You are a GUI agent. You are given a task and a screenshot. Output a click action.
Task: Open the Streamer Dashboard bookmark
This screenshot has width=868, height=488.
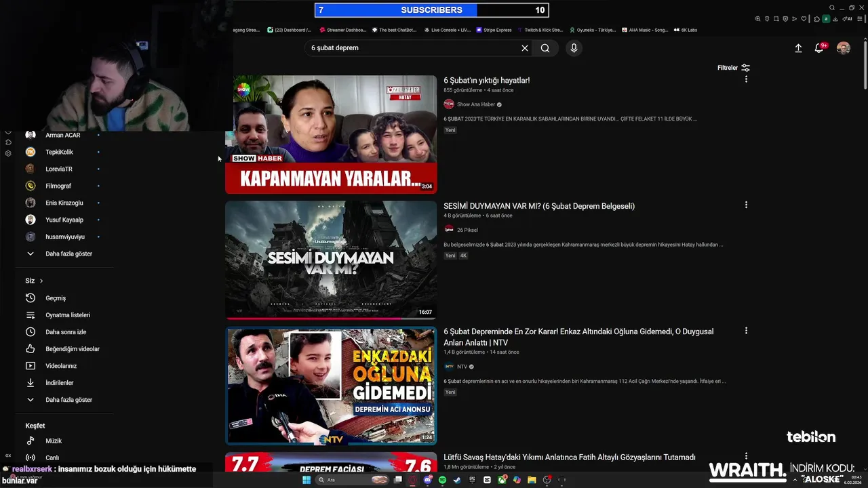tap(342, 30)
